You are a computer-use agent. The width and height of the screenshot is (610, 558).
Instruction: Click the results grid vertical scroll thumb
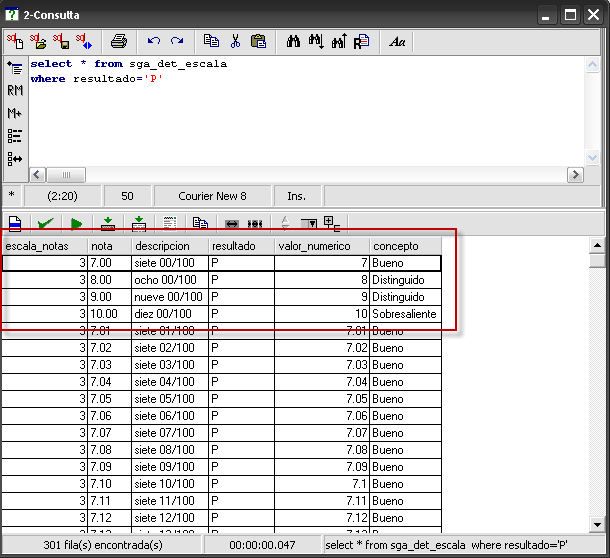597,260
